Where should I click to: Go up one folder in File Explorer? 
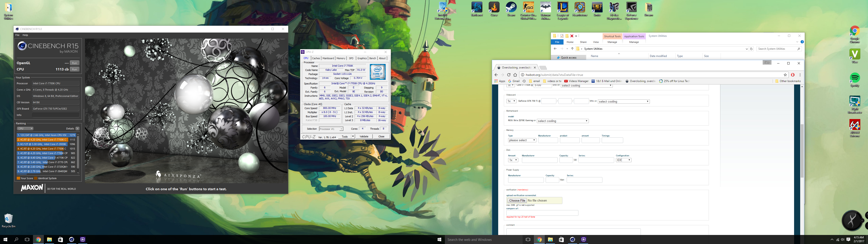click(x=572, y=49)
